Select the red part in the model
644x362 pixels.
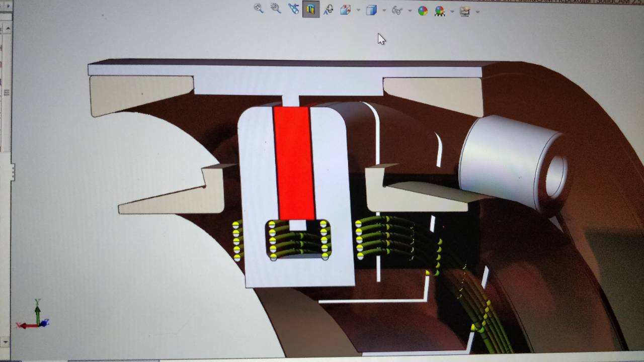click(294, 161)
